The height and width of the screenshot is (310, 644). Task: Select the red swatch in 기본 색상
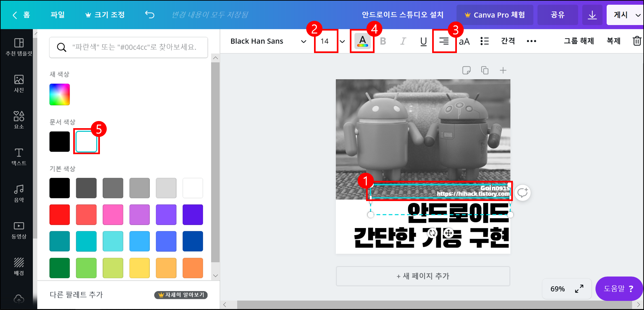pos(60,214)
